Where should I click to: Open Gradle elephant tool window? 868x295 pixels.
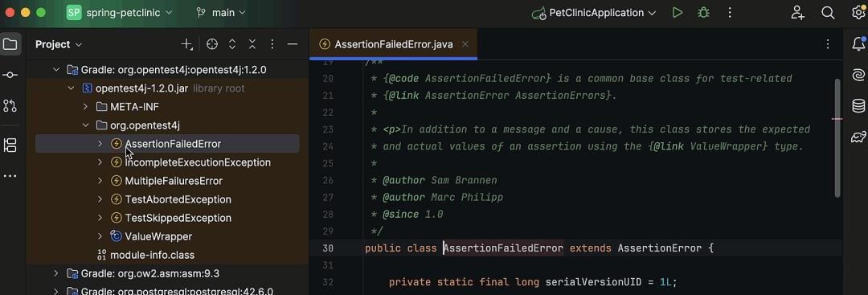click(858, 137)
